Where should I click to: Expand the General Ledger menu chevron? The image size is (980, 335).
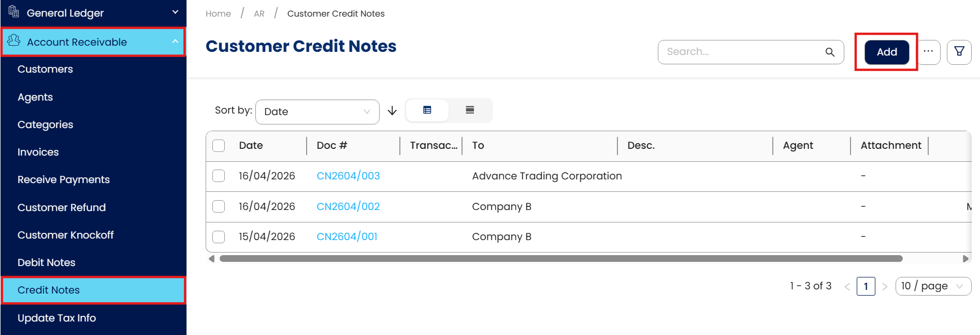(175, 12)
